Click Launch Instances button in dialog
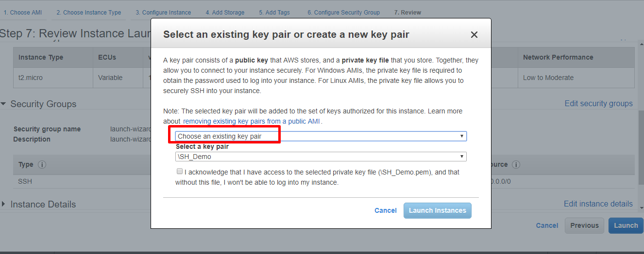 coord(438,210)
